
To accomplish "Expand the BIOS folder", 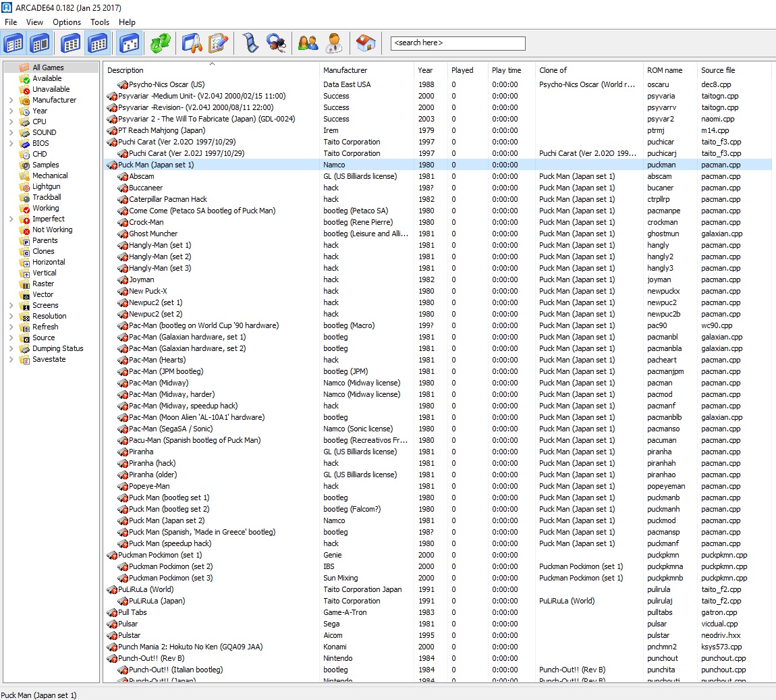I will [x=11, y=144].
